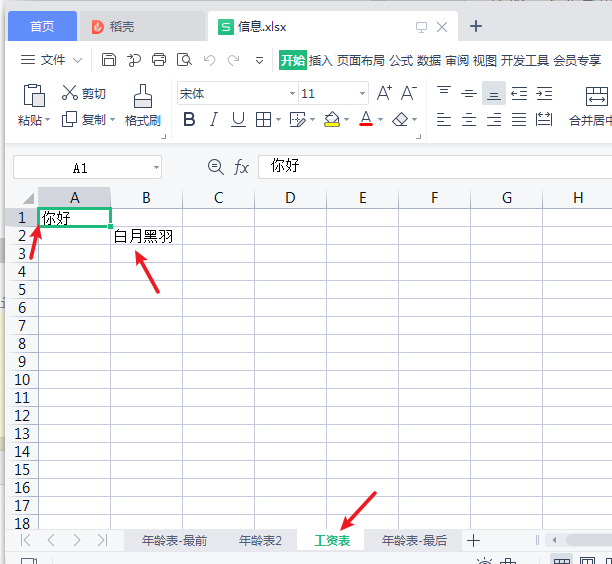The height and width of the screenshot is (564, 612).
Task: Click the merge and center icon
Action: coord(597,96)
